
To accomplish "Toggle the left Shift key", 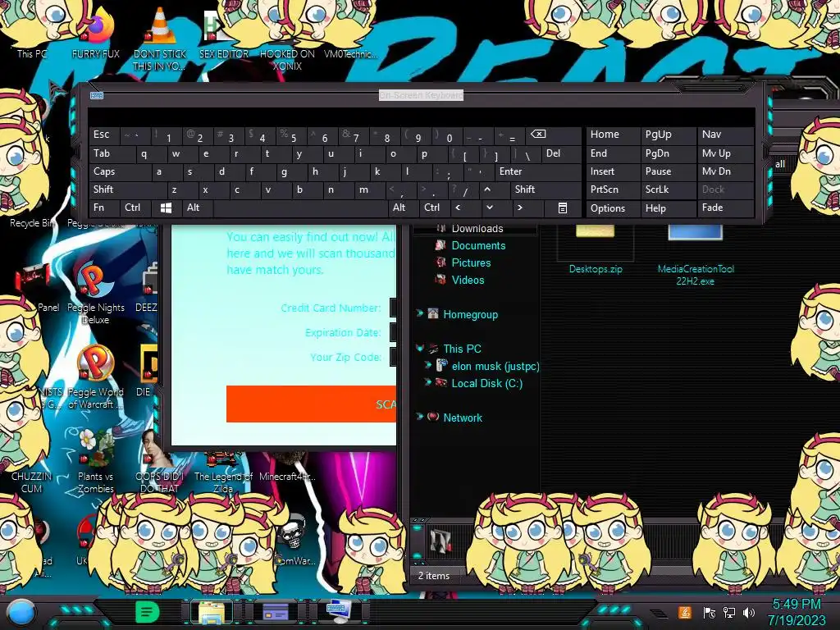I will [128, 189].
